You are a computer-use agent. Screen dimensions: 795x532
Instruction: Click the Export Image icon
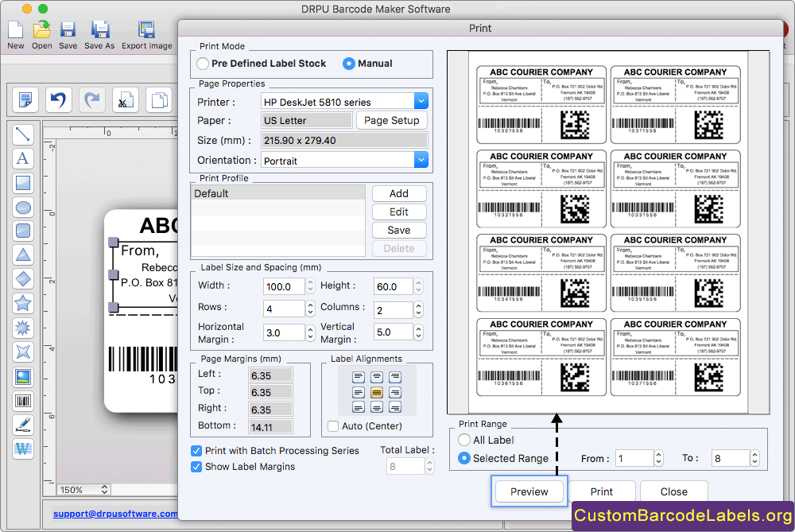click(x=146, y=30)
